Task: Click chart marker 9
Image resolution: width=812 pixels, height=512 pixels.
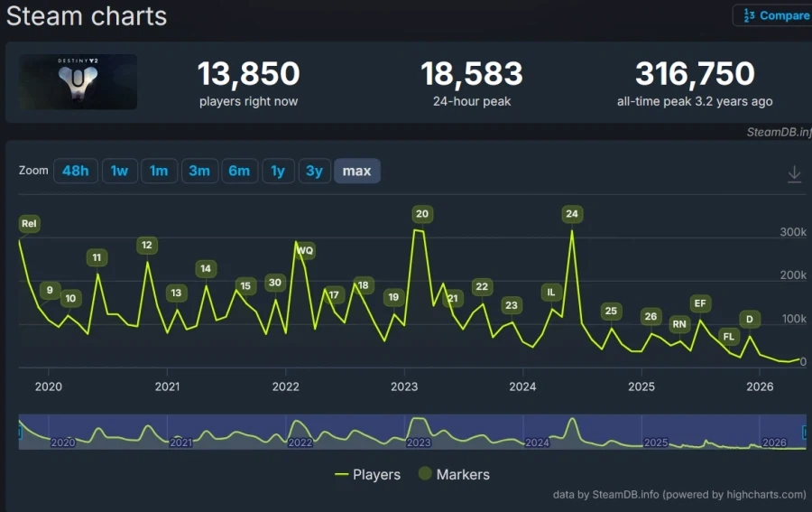Action: [x=50, y=290]
